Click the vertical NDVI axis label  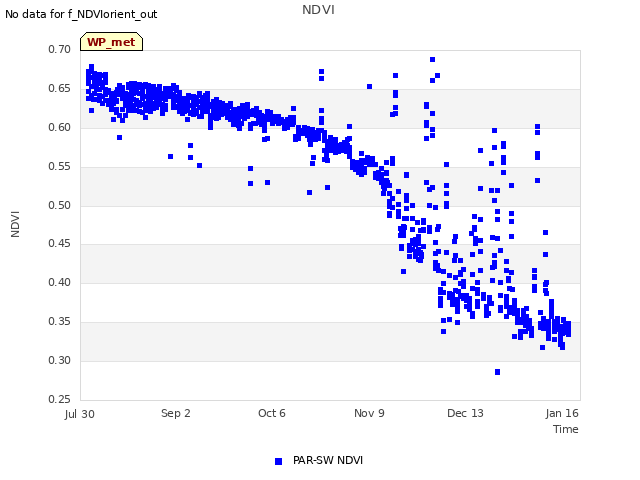(15, 224)
